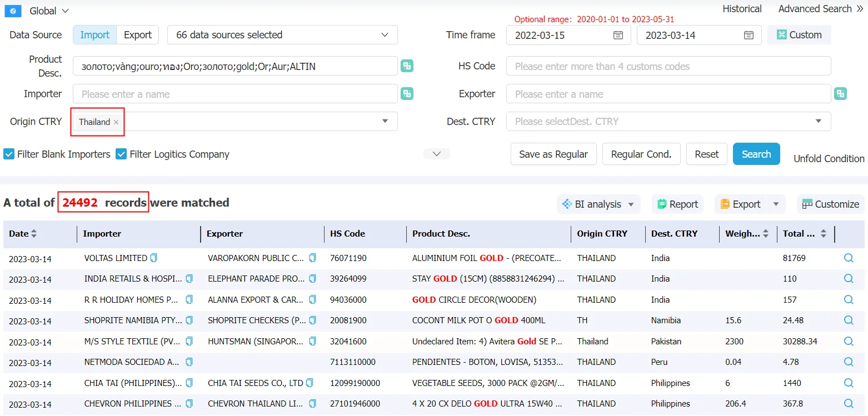Click Save as Regular button

pos(553,154)
